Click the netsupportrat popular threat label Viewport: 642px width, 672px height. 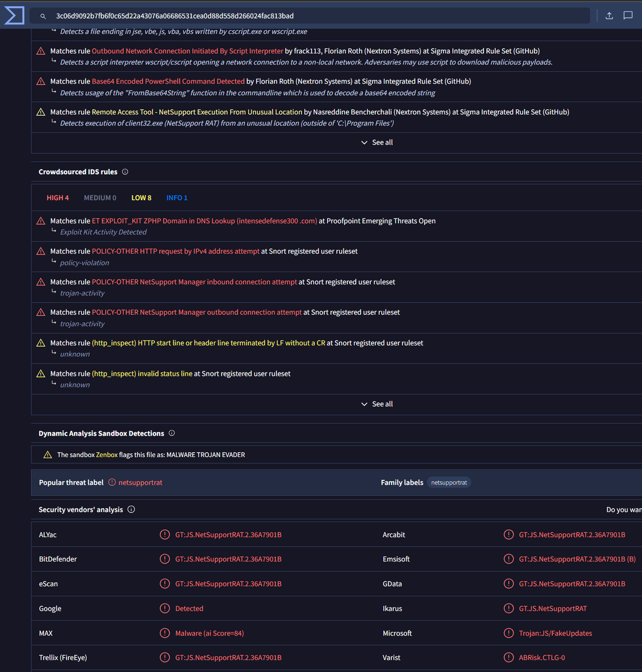point(141,482)
